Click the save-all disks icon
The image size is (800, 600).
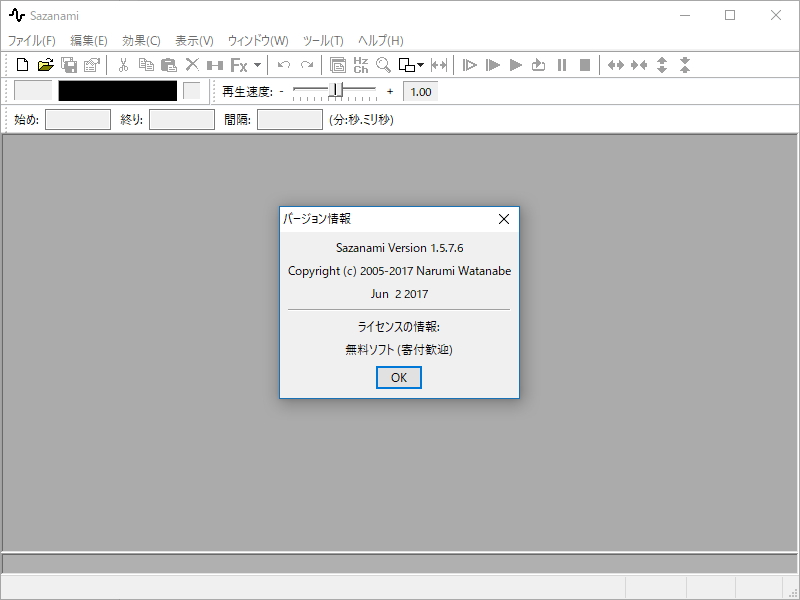[69, 65]
